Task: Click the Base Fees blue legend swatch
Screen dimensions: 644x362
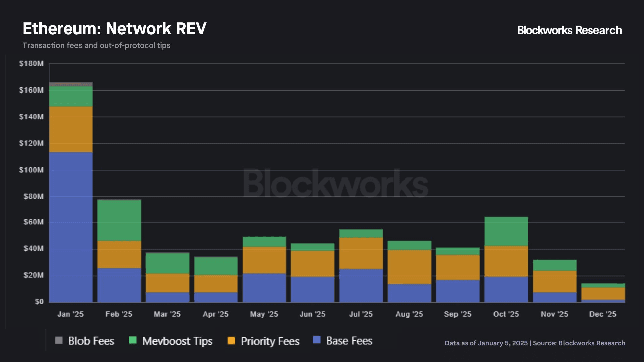Action: click(317, 340)
